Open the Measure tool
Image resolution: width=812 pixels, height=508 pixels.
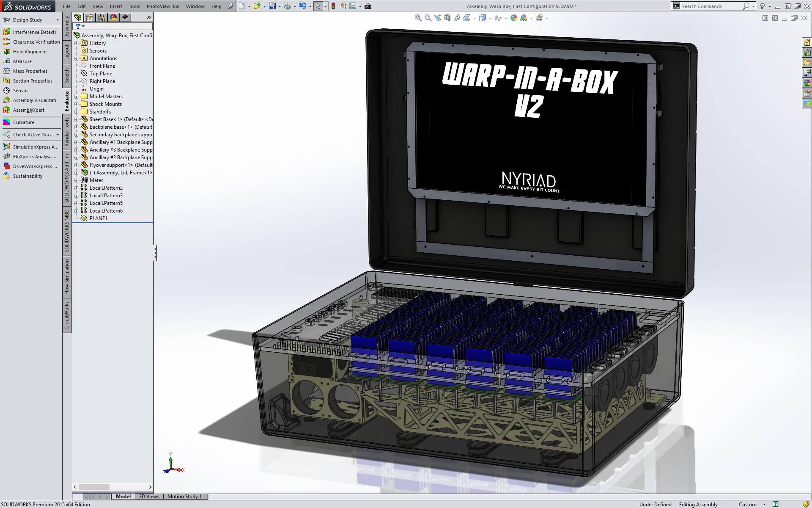(22, 61)
